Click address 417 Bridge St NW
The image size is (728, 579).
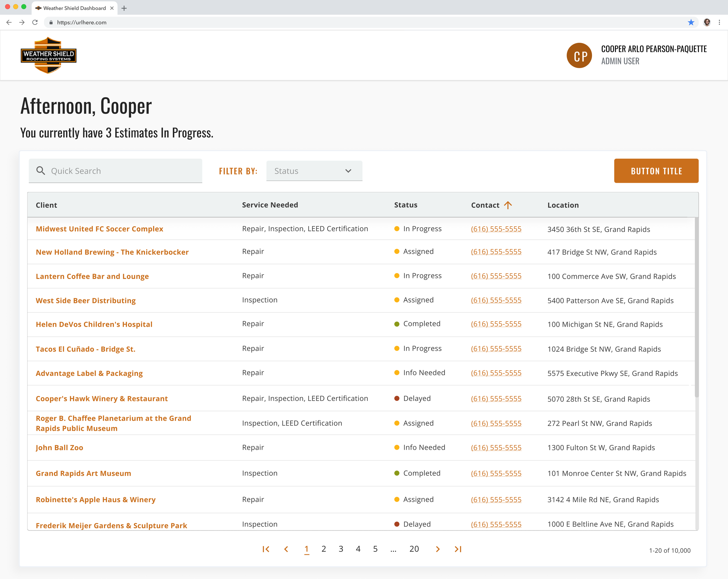[x=602, y=252]
